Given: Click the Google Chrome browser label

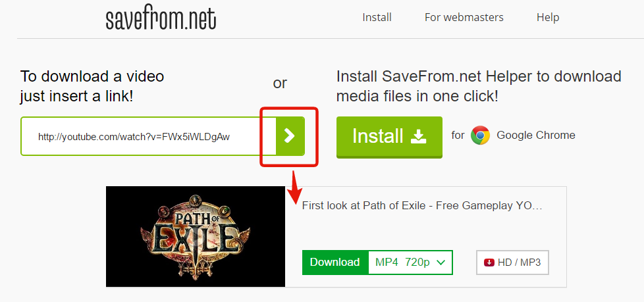Looking at the screenshot, I should [535, 136].
